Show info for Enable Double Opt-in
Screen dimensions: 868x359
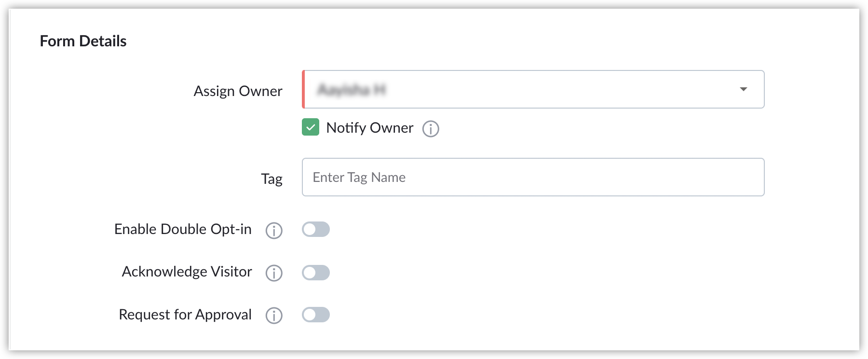click(x=274, y=231)
